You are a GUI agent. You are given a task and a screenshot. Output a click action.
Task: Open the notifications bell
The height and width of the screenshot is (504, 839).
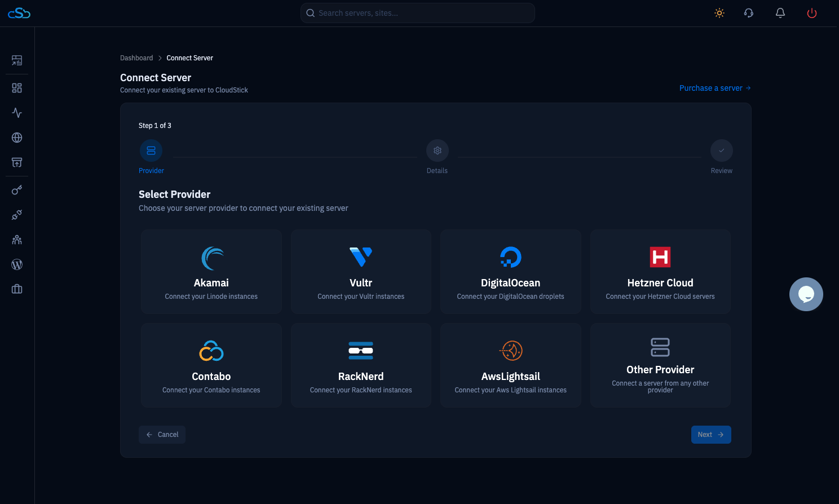pos(780,13)
